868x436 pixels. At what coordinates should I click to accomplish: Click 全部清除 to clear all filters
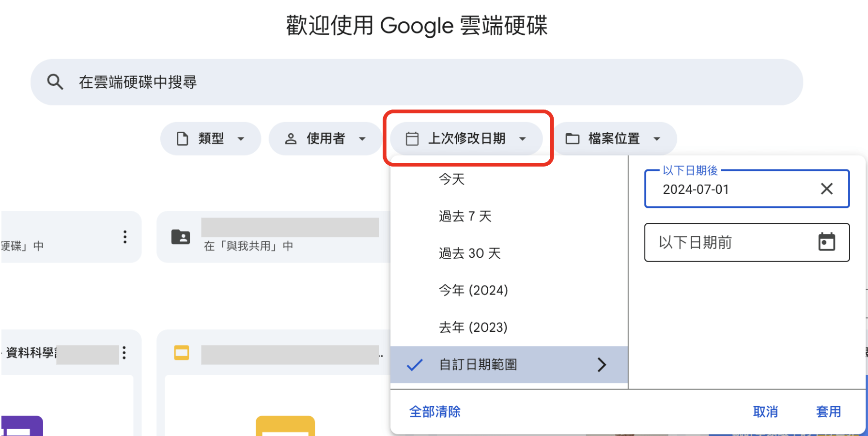click(x=435, y=412)
